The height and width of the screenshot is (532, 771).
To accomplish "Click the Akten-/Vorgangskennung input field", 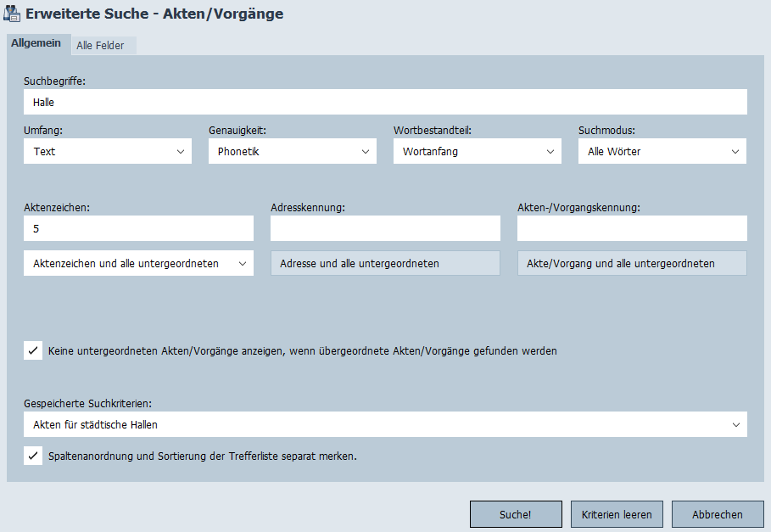I will pyautogui.click(x=632, y=228).
